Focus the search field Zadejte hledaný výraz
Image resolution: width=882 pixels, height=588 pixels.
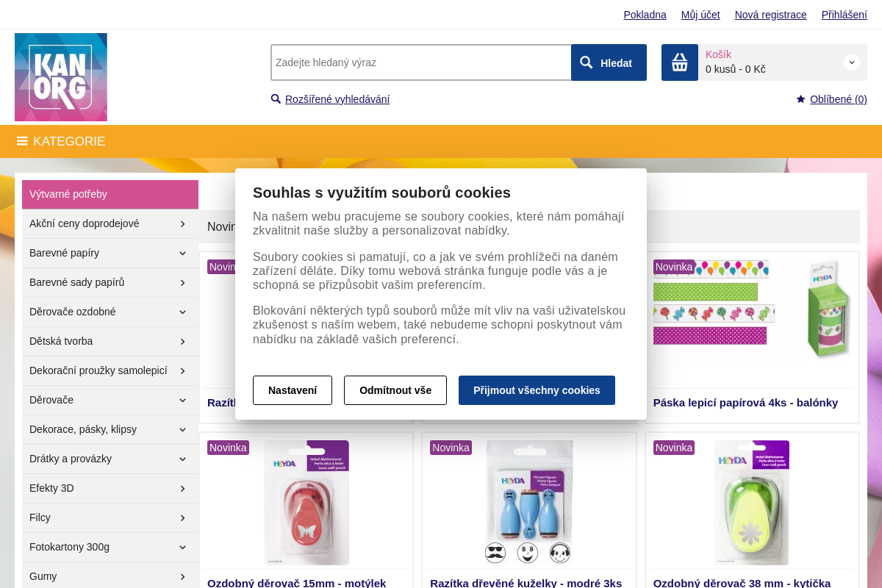421,62
